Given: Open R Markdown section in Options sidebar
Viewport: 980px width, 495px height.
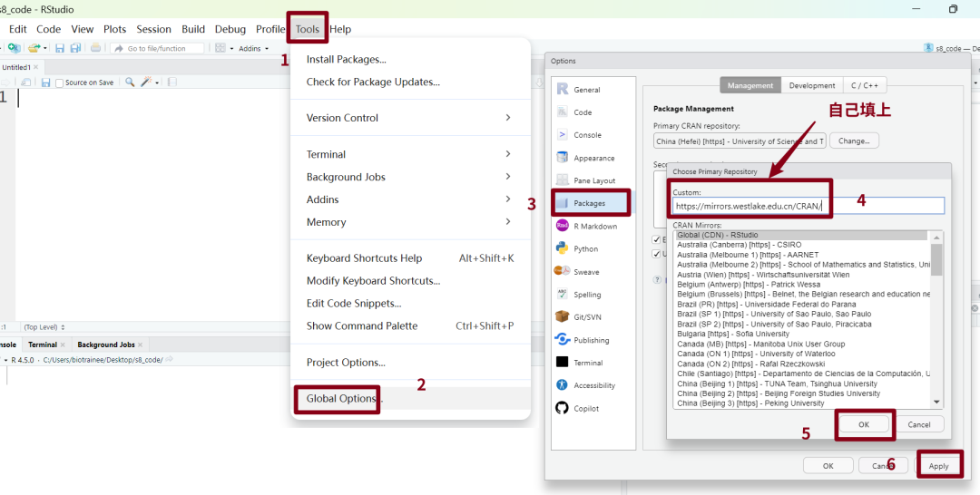Looking at the screenshot, I should coord(595,226).
